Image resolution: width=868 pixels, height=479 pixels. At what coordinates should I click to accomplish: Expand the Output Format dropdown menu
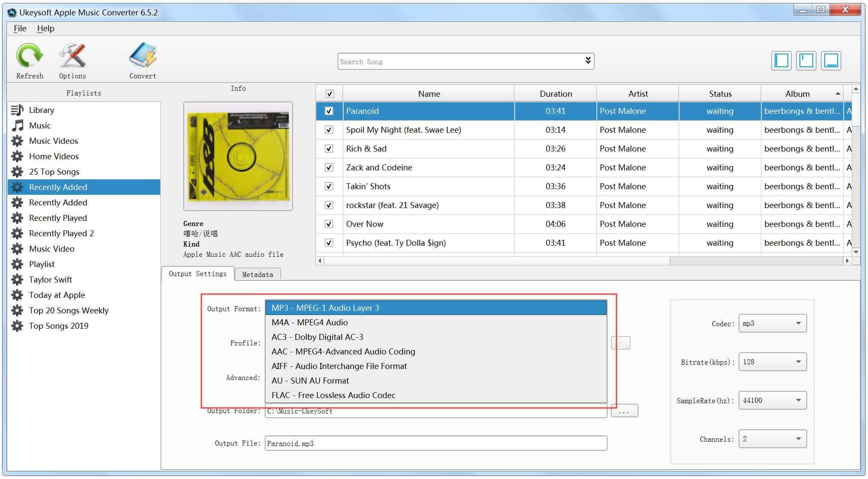(x=436, y=307)
